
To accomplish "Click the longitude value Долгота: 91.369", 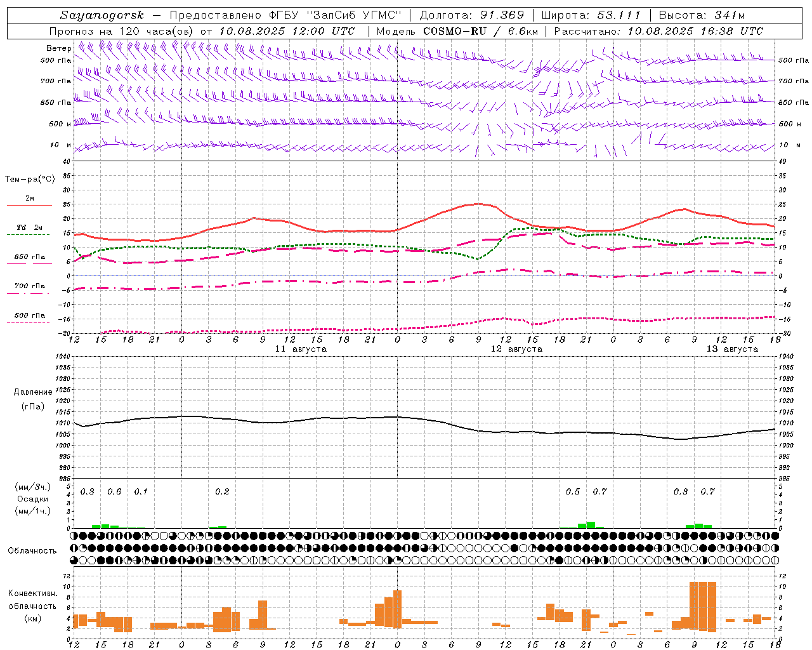I will click(x=472, y=15).
